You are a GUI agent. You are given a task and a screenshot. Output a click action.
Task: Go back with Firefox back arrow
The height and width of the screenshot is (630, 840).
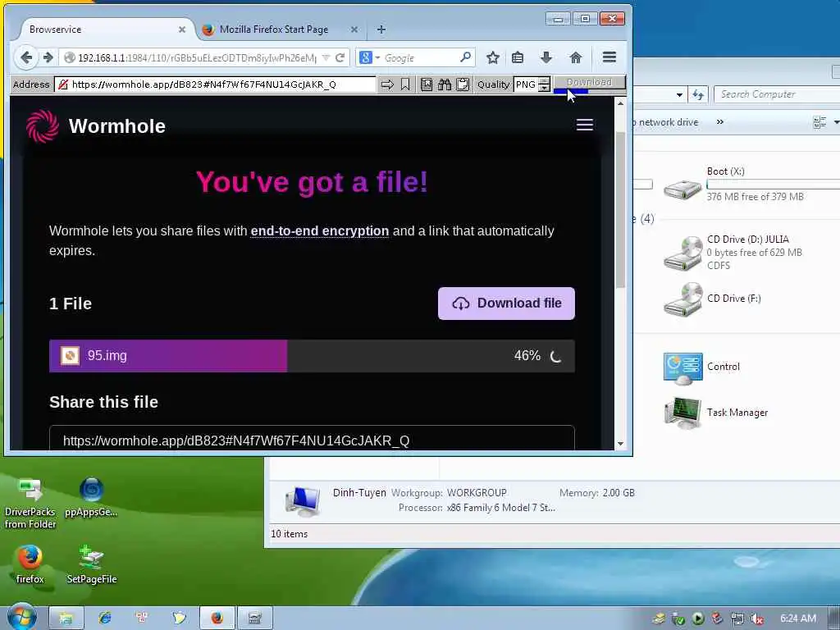pos(25,57)
